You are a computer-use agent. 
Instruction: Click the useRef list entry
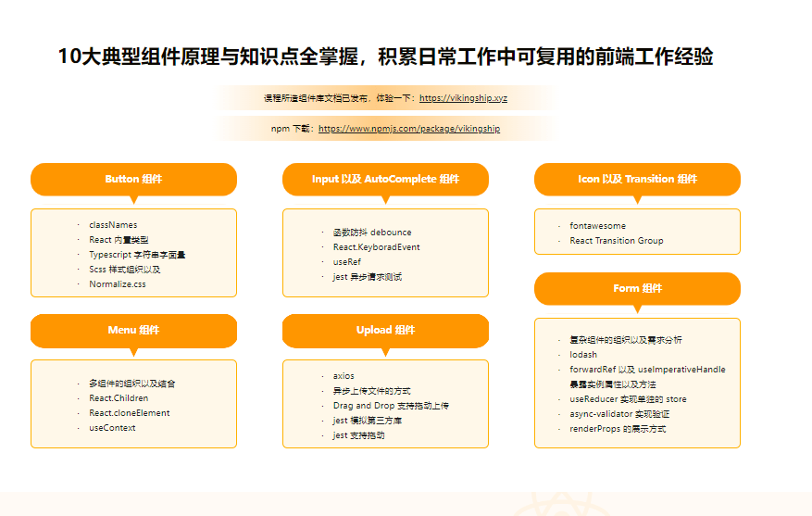pyautogui.click(x=347, y=261)
